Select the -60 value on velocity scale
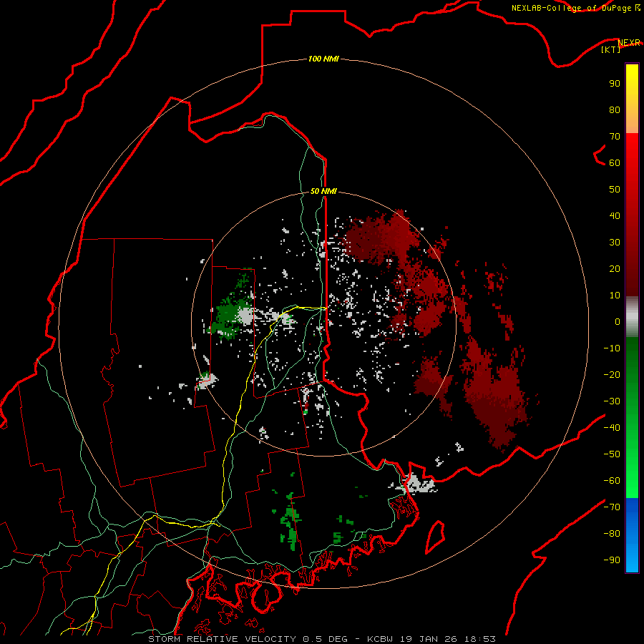 [x=612, y=481]
